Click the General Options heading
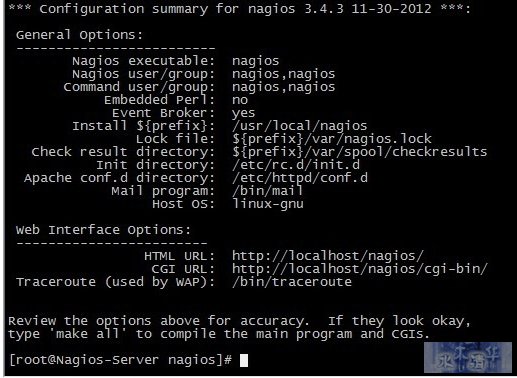 pos(79,35)
